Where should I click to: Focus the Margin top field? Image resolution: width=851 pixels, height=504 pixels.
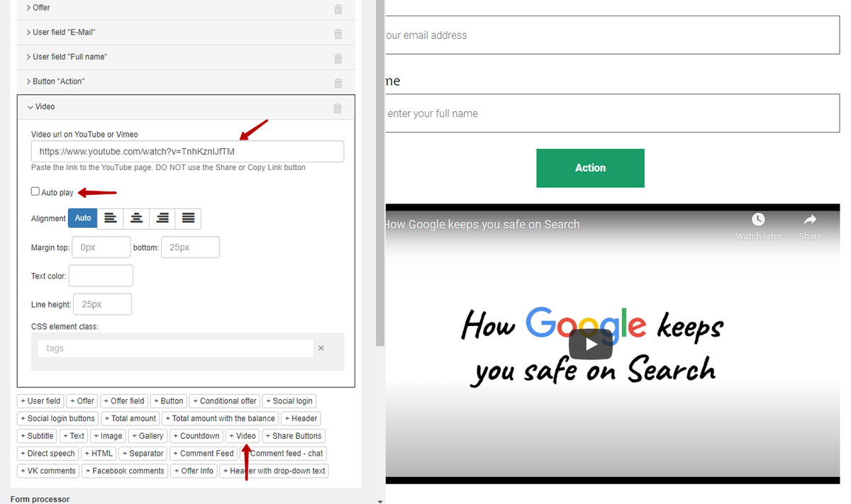coord(101,247)
